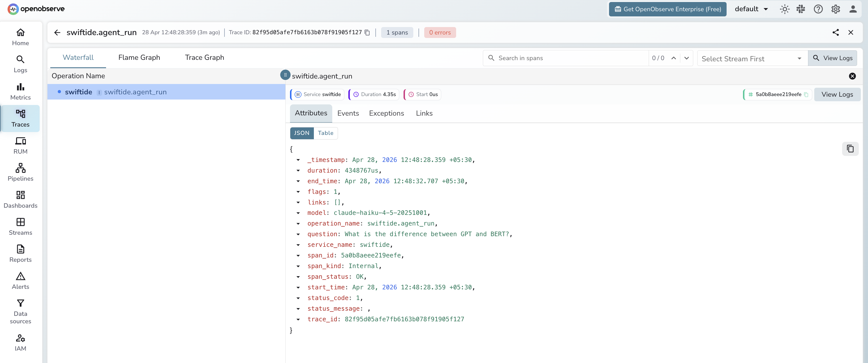Click the span_kind Internal value

click(x=363, y=266)
